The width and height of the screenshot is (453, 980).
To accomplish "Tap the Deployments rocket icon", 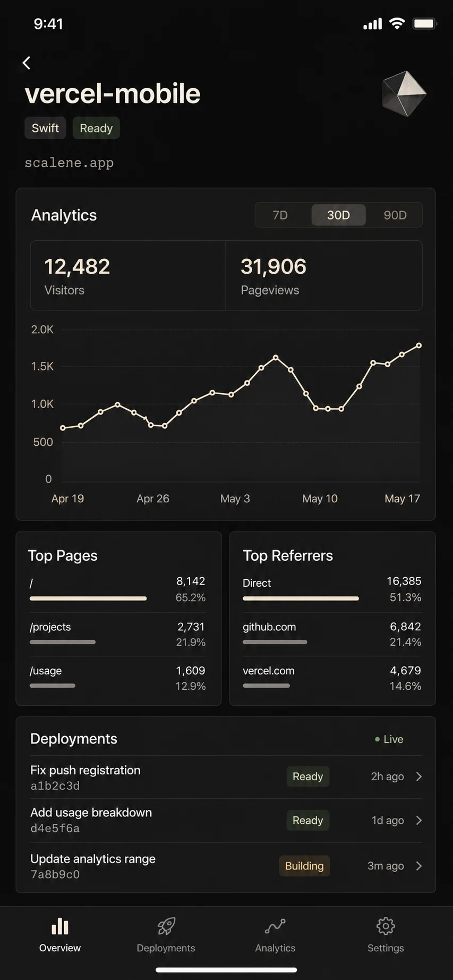I will click(166, 926).
